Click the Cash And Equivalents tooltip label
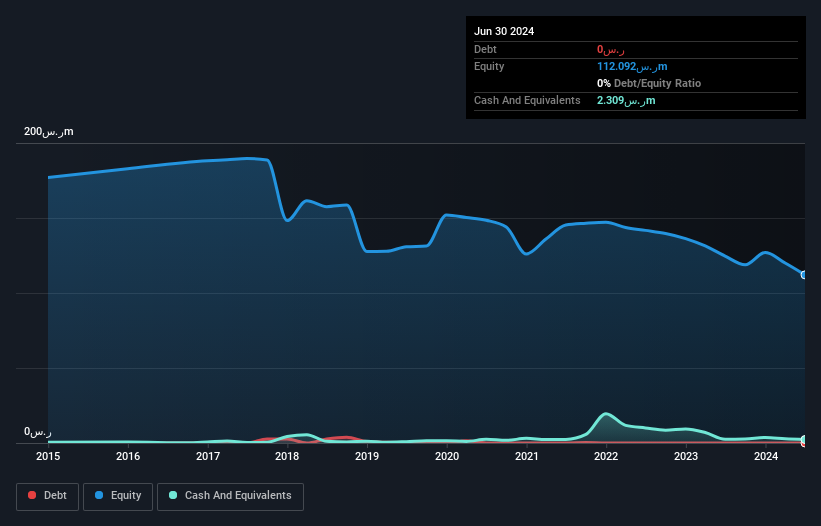Image resolution: width=821 pixels, height=526 pixels. click(527, 100)
